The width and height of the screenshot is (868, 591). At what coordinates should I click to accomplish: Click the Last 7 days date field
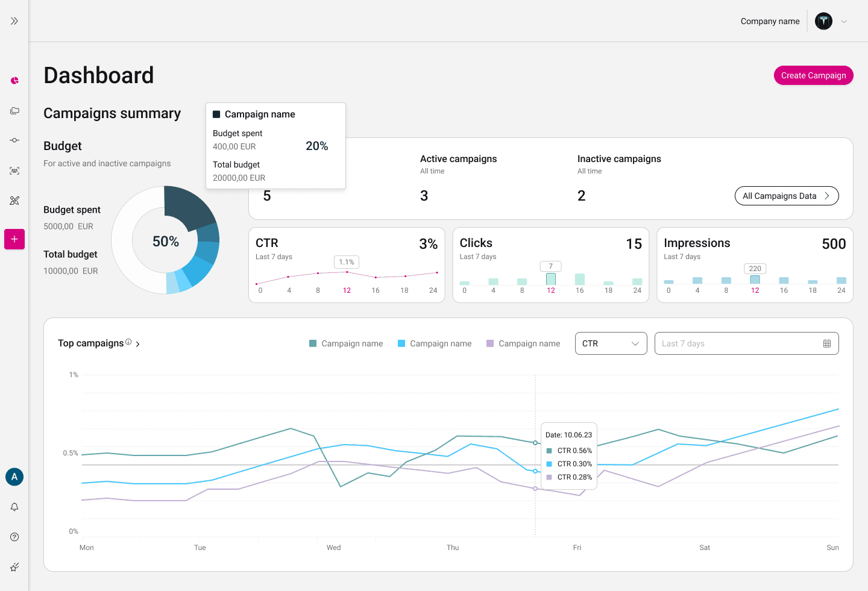coord(747,343)
